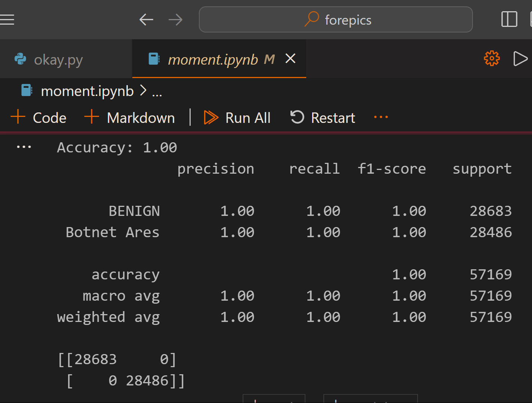Click the forepics search command center
The height and width of the screenshot is (403, 532).
[336, 19]
